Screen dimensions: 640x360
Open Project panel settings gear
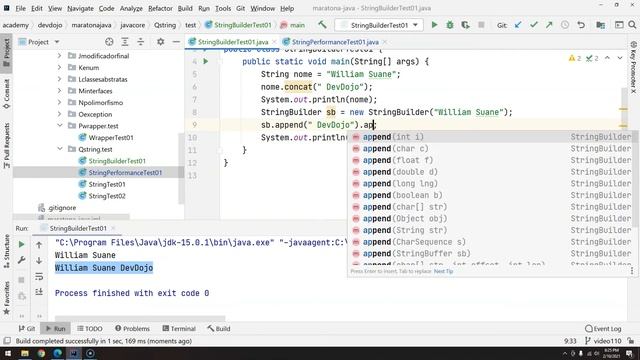(x=160, y=42)
